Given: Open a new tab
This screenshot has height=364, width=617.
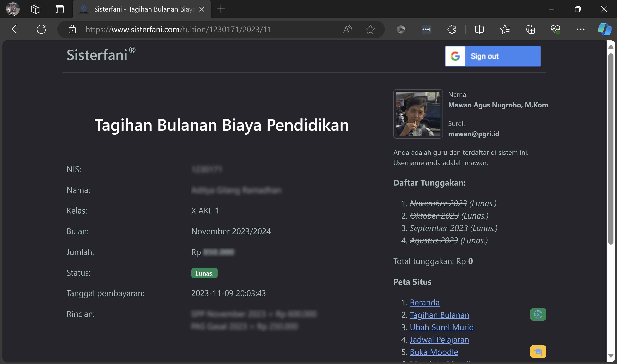Looking at the screenshot, I should [x=221, y=9].
